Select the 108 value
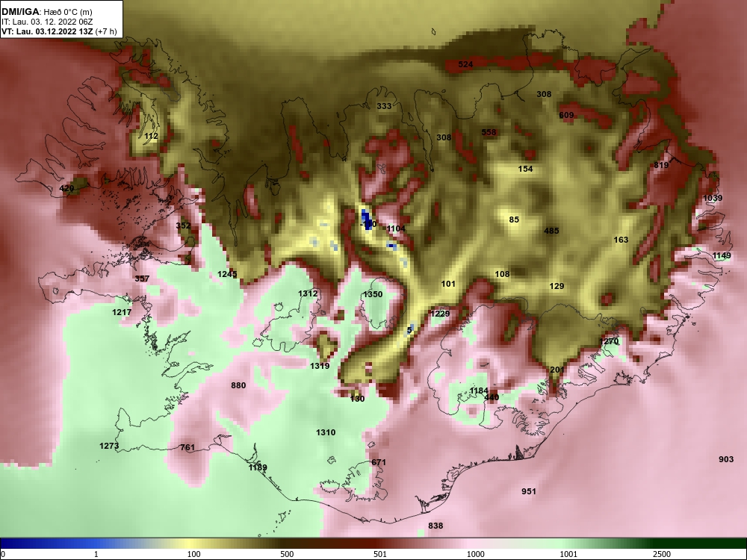The image size is (747, 560). [x=502, y=274]
